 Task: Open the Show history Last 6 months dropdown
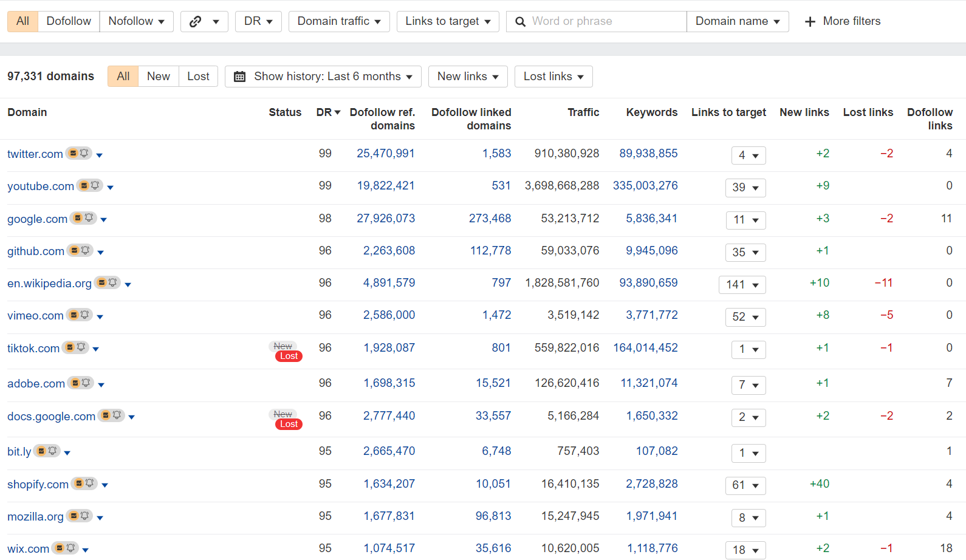click(323, 77)
